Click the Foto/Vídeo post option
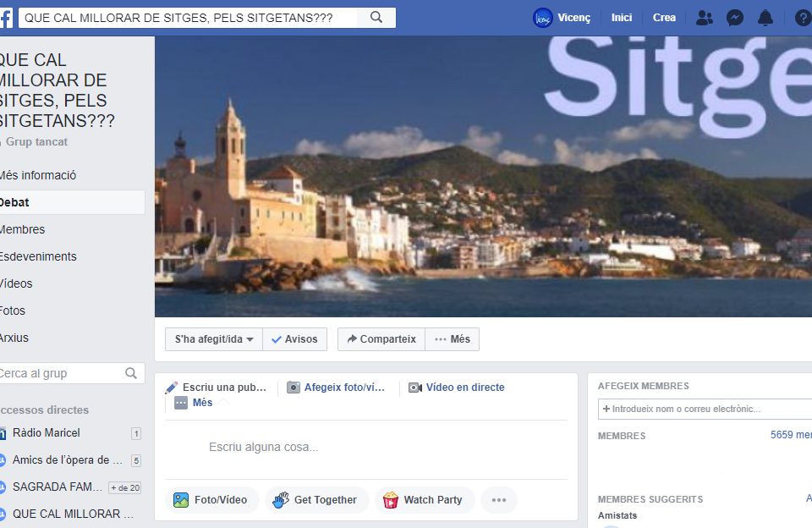 (x=211, y=500)
